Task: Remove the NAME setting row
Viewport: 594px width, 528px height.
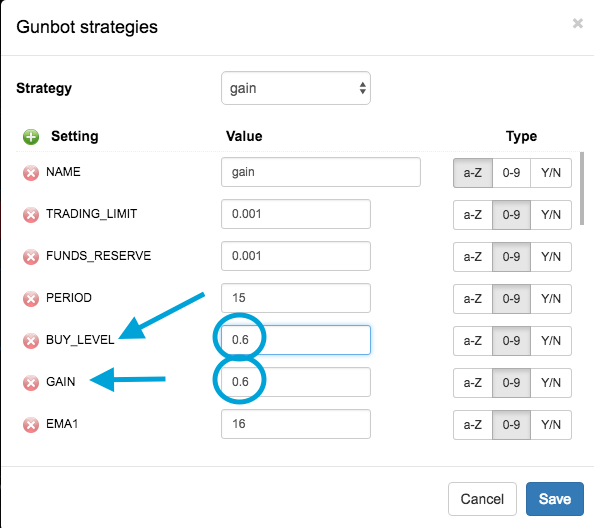Action: tap(31, 173)
